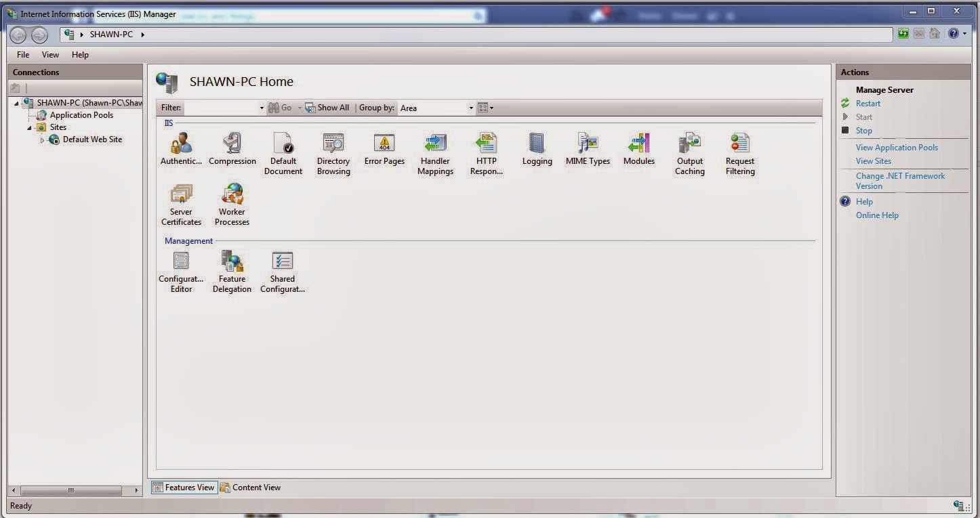Stop the server in Actions pane
The width and height of the screenshot is (980, 518).
pos(863,131)
